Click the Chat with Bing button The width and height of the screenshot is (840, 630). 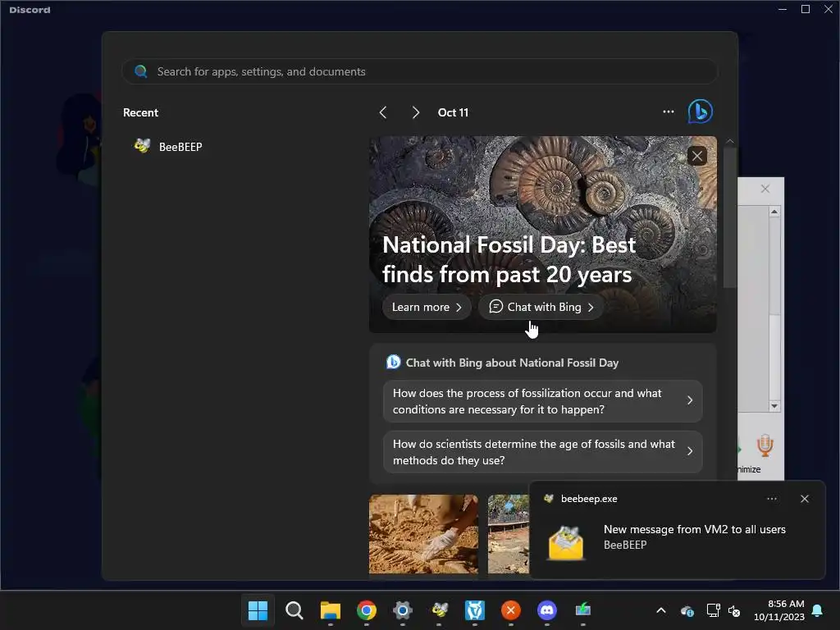(x=541, y=307)
